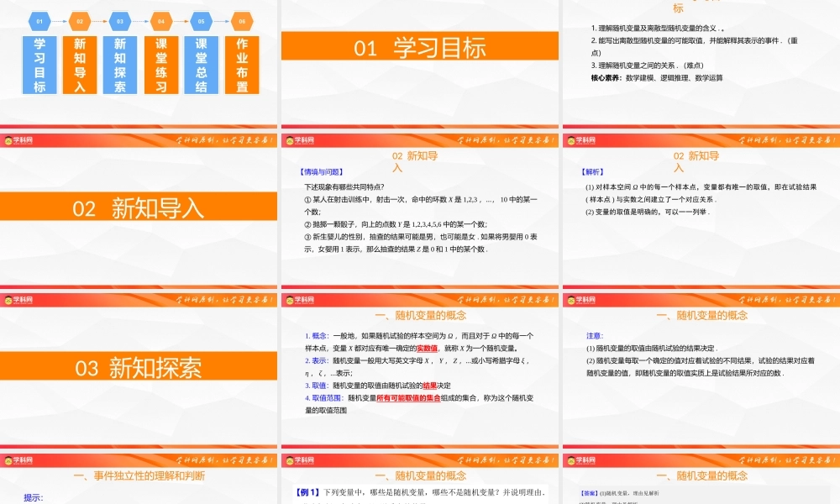This screenshot has height=504, width=840.
Task: Open the 03 新知探索 section banner
Action: tap(140, 367)
